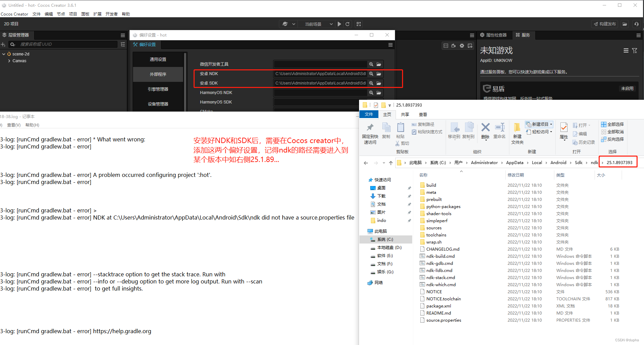Switch to the Services tab
Screen dimensions: 644x345
coord(523,35)
